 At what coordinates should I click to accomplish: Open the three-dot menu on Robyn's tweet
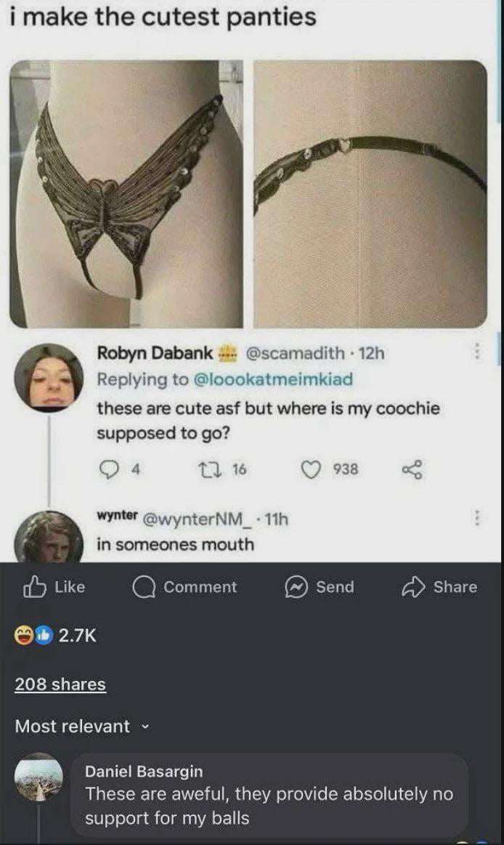tap(478, 353)
